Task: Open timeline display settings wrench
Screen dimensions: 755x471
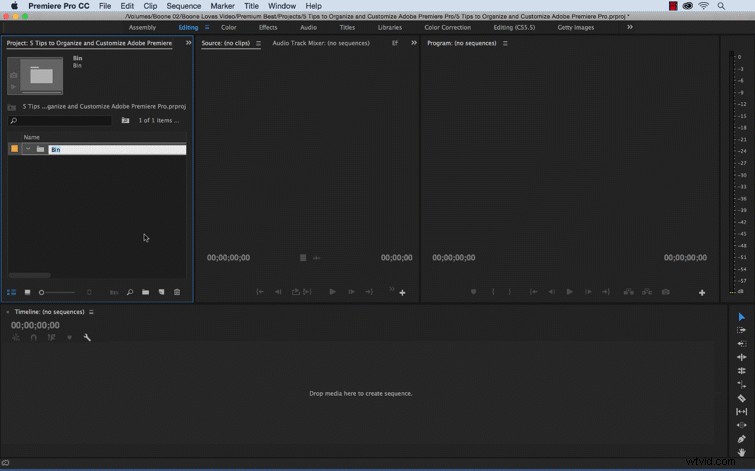Action: pos(87,338)
